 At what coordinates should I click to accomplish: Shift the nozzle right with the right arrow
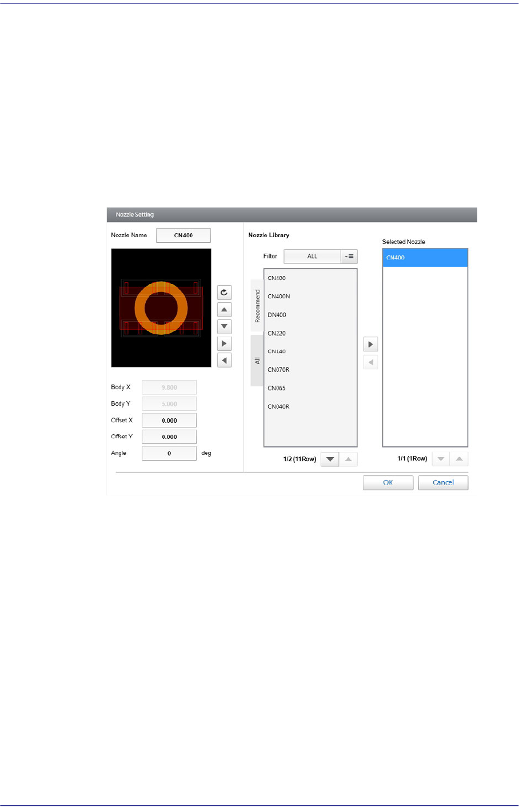tap(224, 343)
